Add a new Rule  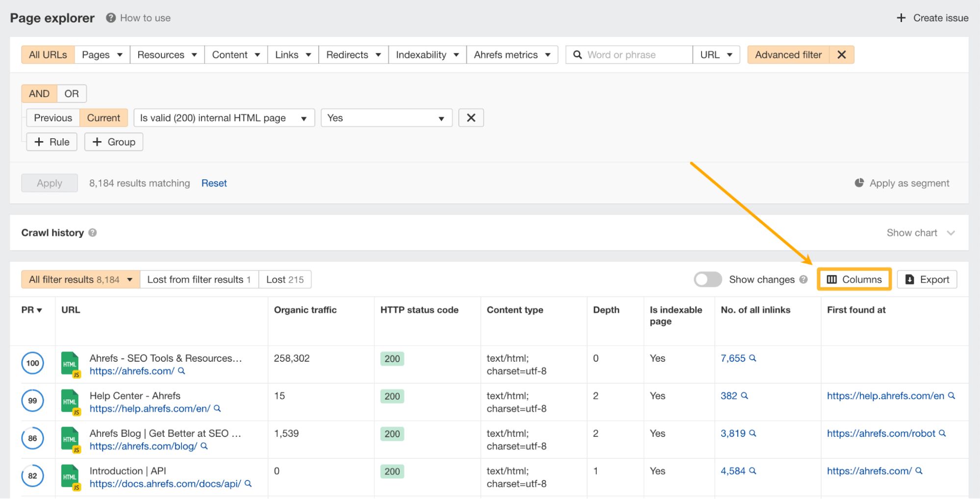pyautogui.click(x=52, y=142)
